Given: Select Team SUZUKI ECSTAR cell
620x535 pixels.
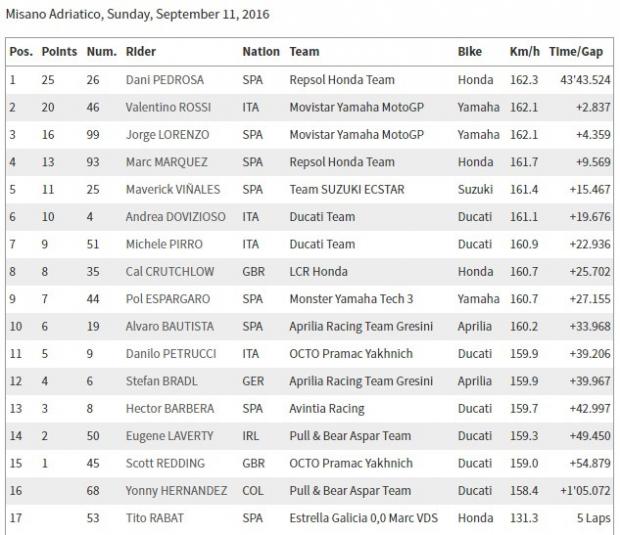Looking at the screenshot, I should tap(347, 189).
